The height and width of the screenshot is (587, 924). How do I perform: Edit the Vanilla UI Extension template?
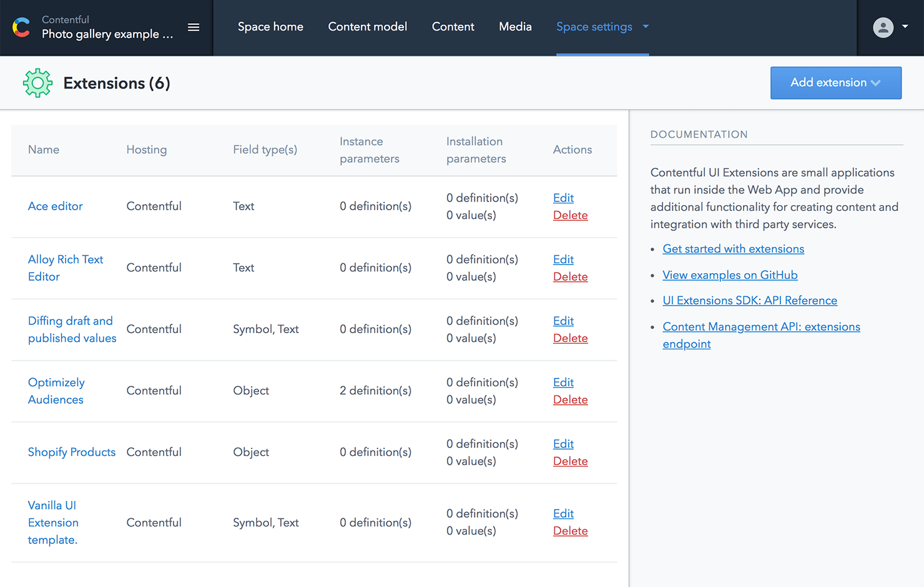point(563,513)
